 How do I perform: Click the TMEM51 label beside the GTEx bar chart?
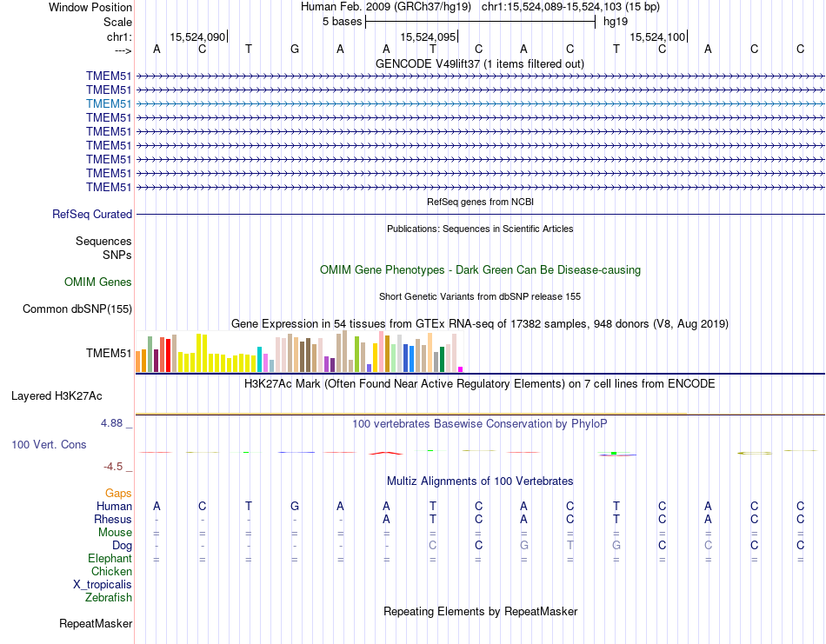109,354
